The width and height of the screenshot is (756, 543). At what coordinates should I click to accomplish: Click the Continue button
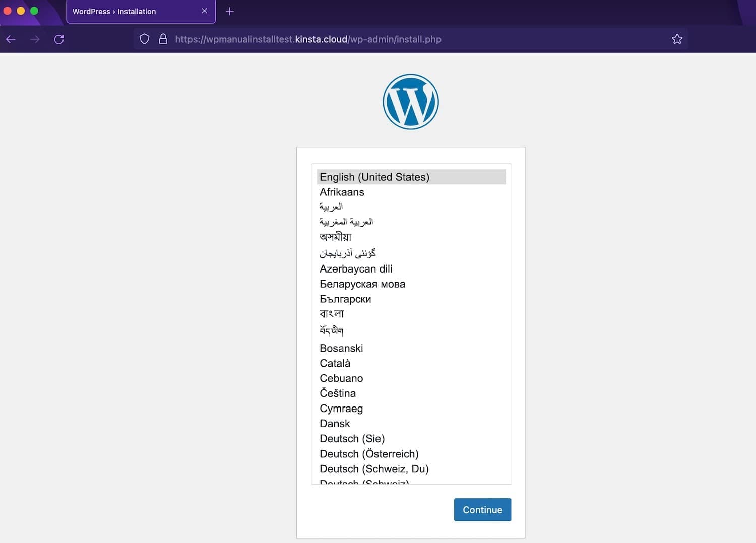[x=482, y=509]
